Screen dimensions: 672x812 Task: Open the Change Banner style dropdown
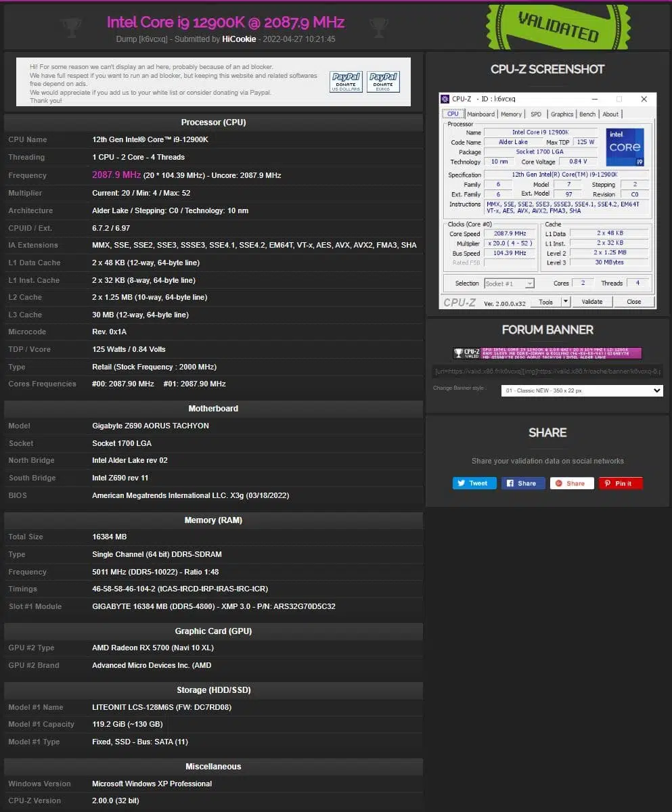(x=582, y=390)
